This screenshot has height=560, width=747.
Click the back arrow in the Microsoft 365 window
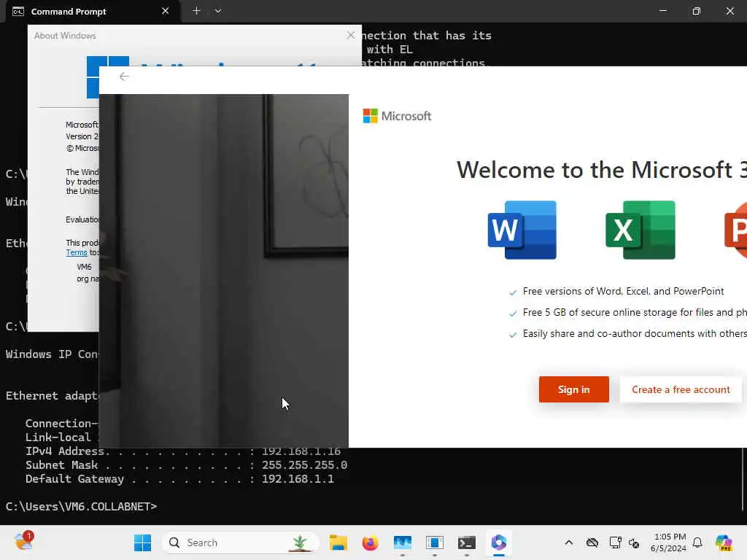[124, 77]
